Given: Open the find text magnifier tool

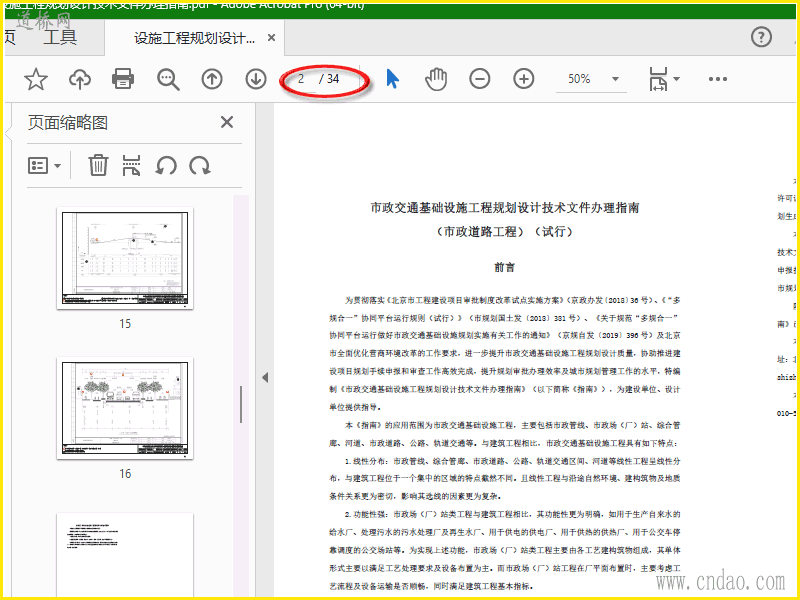Looking at the screenshot, I should [168, 80].
